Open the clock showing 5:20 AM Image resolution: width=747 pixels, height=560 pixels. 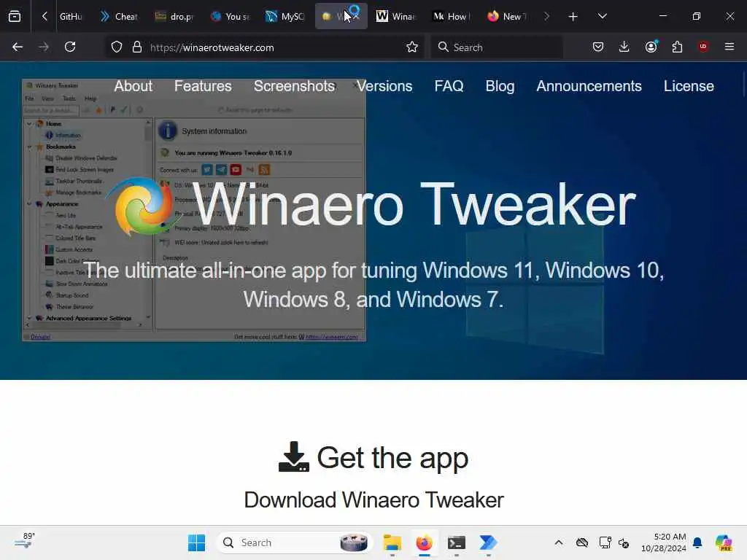point(664,542)
